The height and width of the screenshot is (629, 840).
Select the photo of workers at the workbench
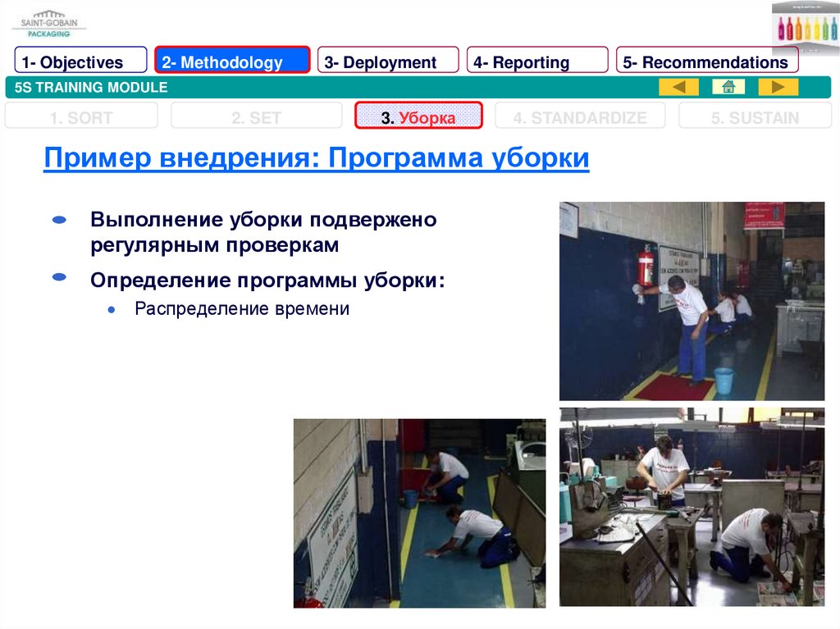pos(692,507)
